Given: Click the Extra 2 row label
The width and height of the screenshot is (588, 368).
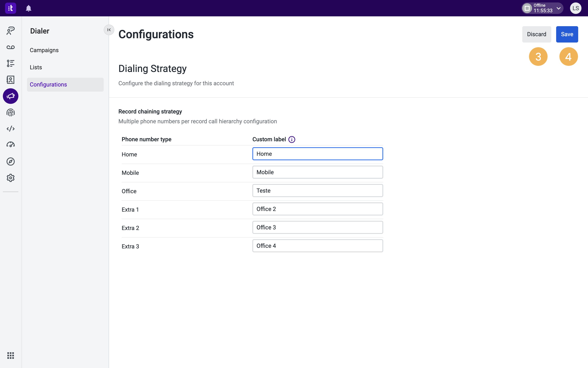Looking at the screenshot, I should 130,228.
